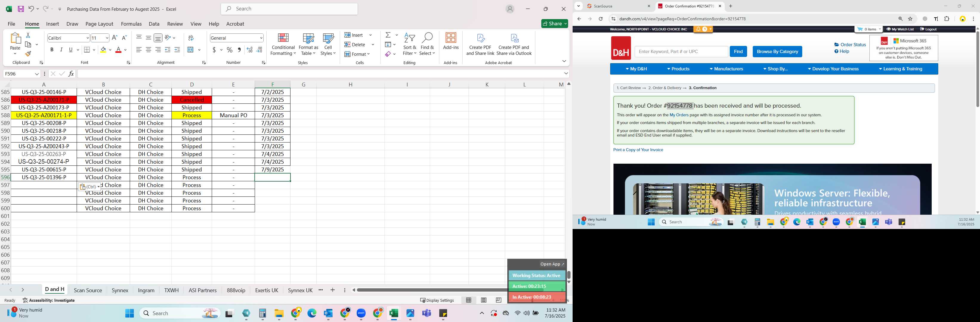Click Create PDF and Share via Outlook
The image size is (980, 322).
tap(514, 44)
